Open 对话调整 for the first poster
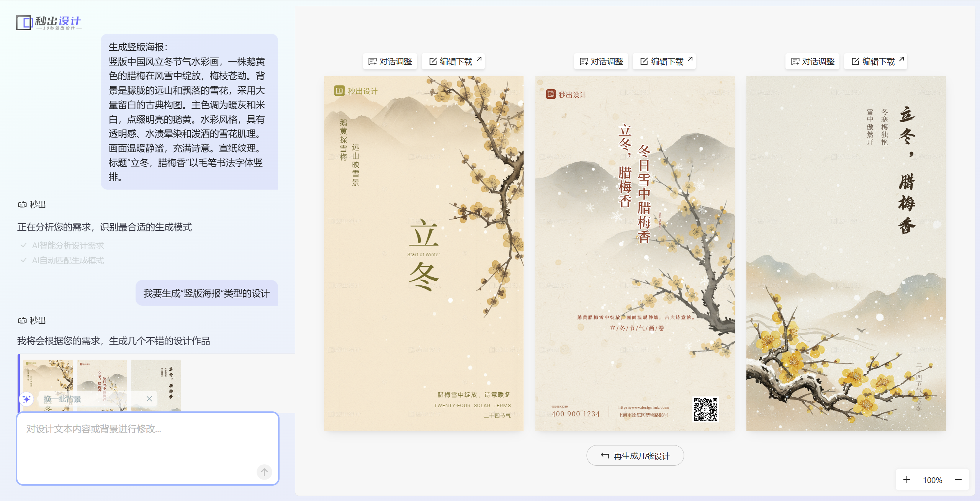 [x=390, y=61]
